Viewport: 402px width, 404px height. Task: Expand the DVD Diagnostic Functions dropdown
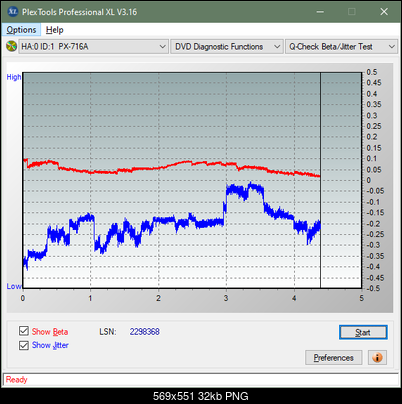pyautogui.click(x=227, y=47)
